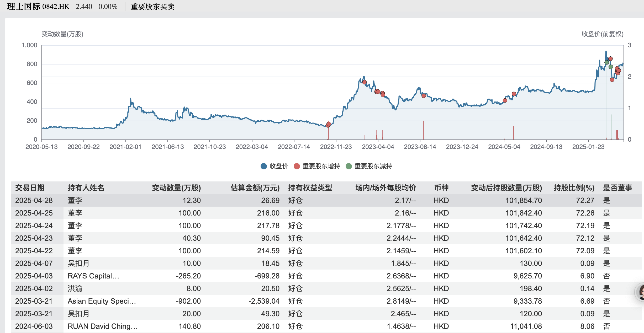
Task: Open the 重要股东买卖 tab title
Action: point(152,7)
